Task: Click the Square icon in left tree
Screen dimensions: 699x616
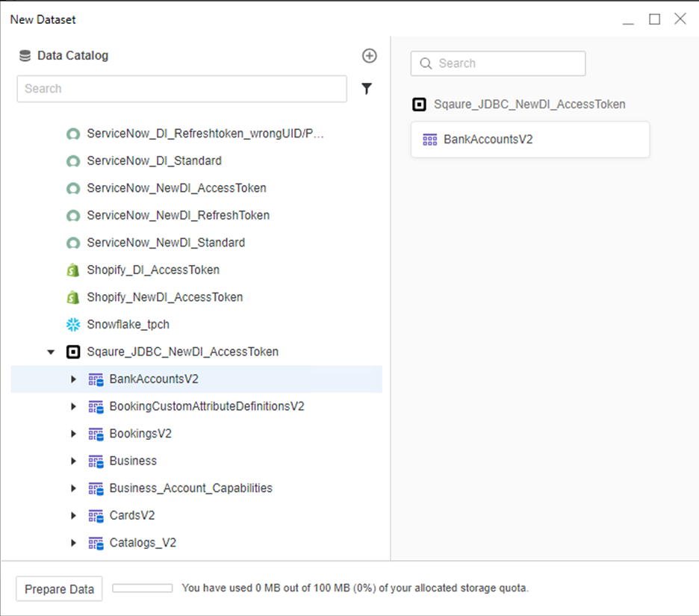Action: tap(72, 352)
